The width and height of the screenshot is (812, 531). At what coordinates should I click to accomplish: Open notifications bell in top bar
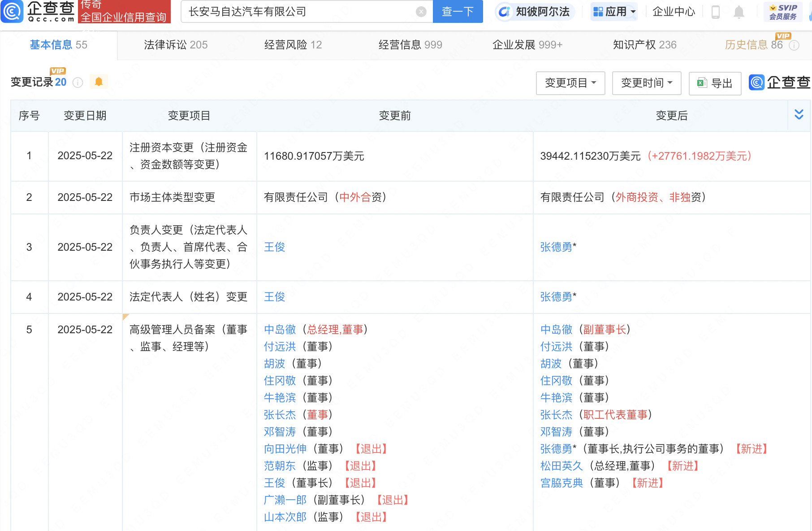click(x=739, y=12)
